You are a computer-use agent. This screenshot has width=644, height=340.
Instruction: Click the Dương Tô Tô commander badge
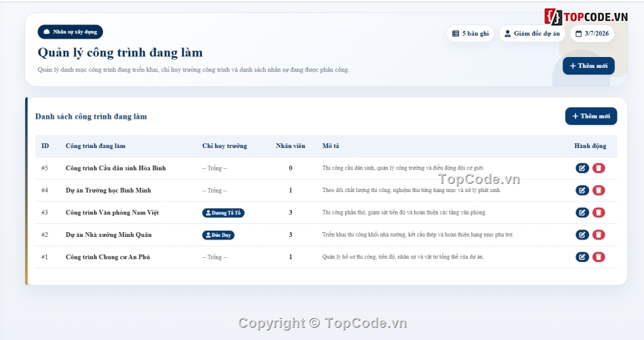224,213
